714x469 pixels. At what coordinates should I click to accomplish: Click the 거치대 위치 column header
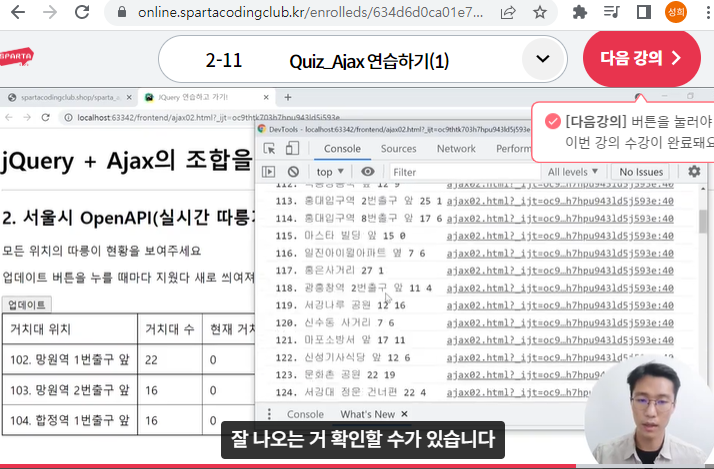pos(70,329)
